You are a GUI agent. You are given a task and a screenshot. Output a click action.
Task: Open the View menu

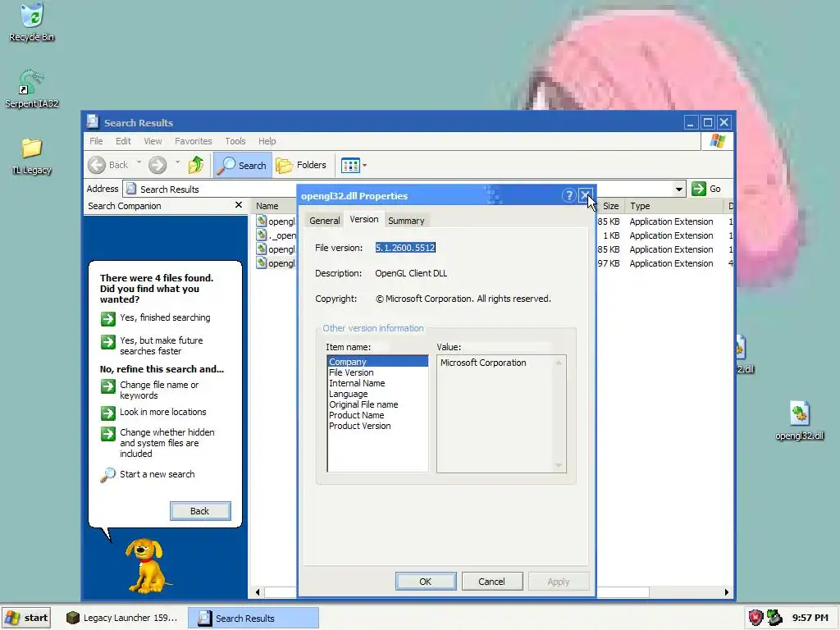coord(153,141)
